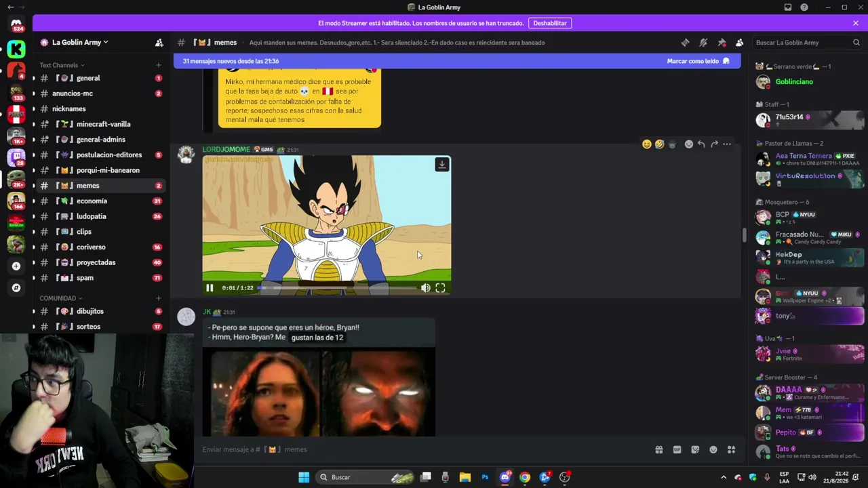868x488 pixels.
Task: Open the help question mark icon
Action: coord(804,7)
